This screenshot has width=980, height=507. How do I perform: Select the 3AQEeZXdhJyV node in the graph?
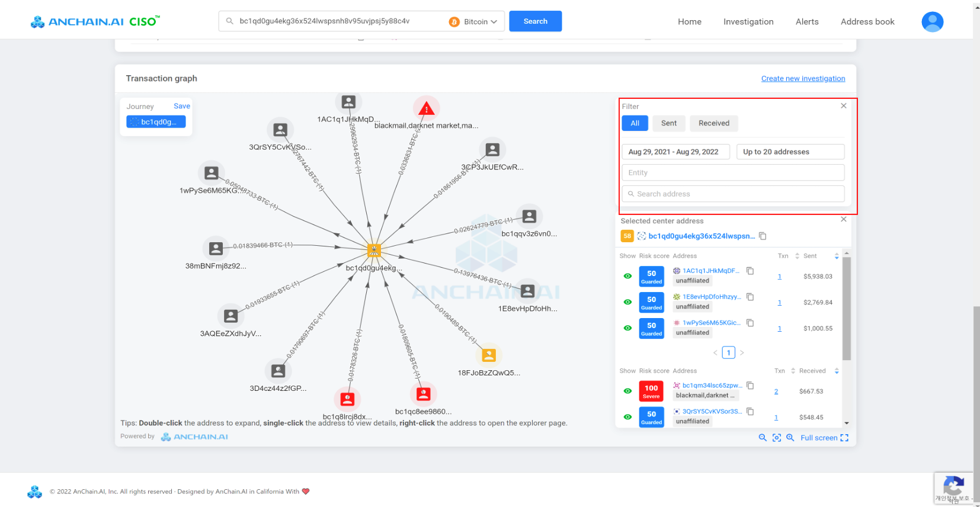click(231, 316)
